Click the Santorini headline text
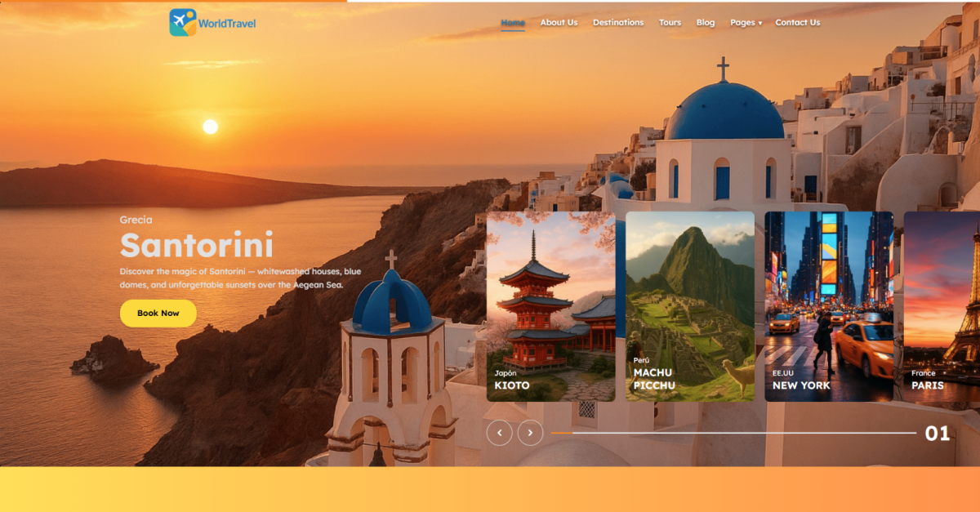This screenshot has width=980, height=512. pyautogui.click(x=196, y=246)
